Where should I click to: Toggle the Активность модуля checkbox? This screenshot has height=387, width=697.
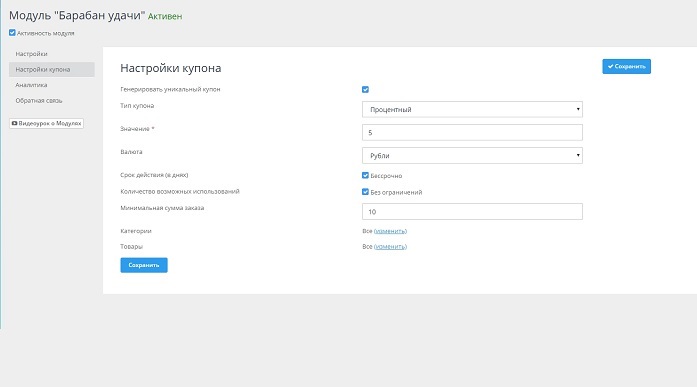click(x=12, y=33)
